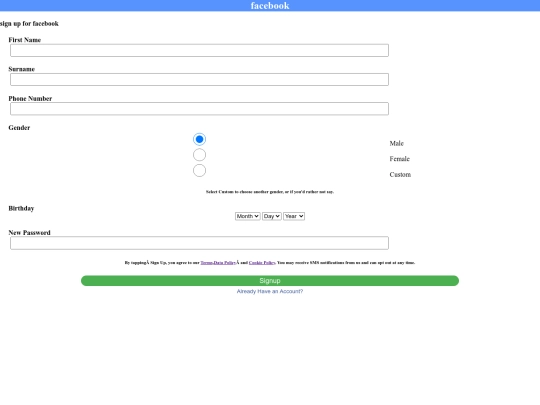Click the green Signup button

(270, 281)
